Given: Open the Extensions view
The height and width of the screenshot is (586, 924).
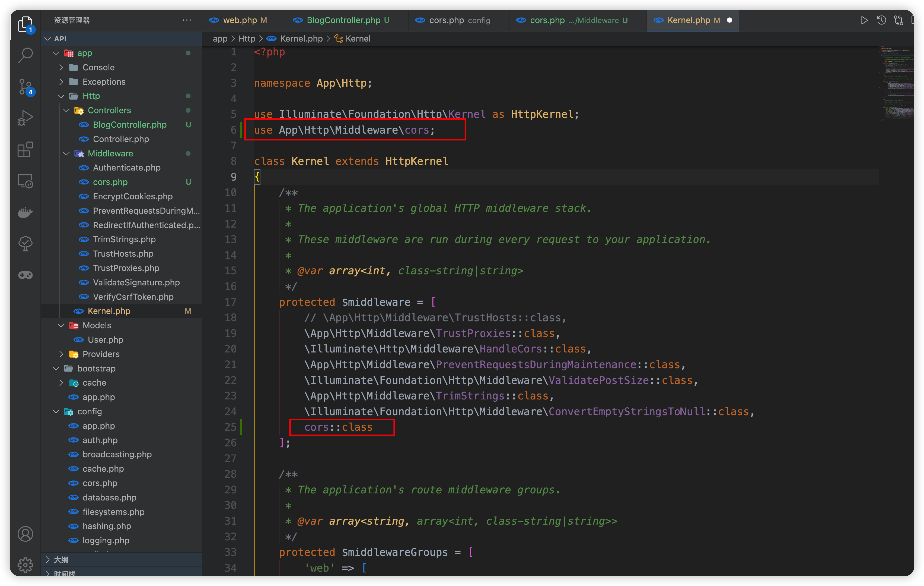Looking at the screenshot, I should [25, 149].
